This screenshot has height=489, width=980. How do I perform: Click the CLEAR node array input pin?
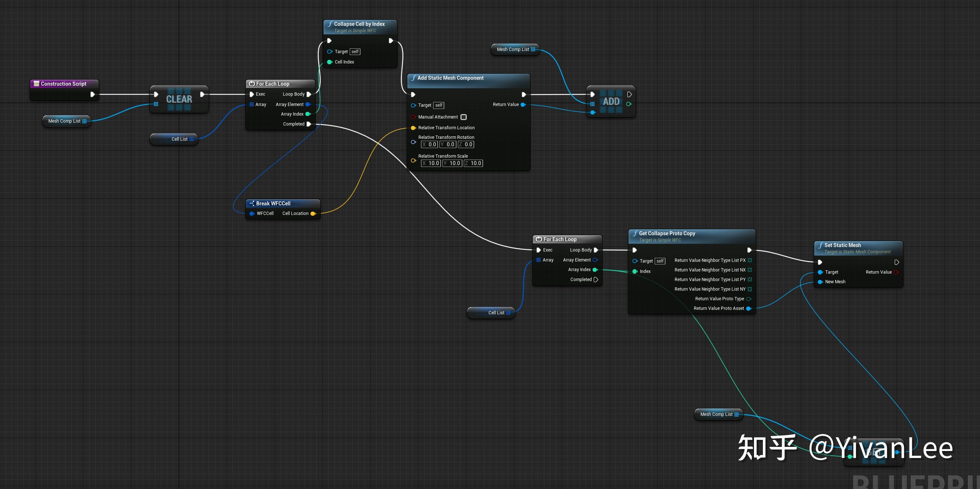(156, 104)
